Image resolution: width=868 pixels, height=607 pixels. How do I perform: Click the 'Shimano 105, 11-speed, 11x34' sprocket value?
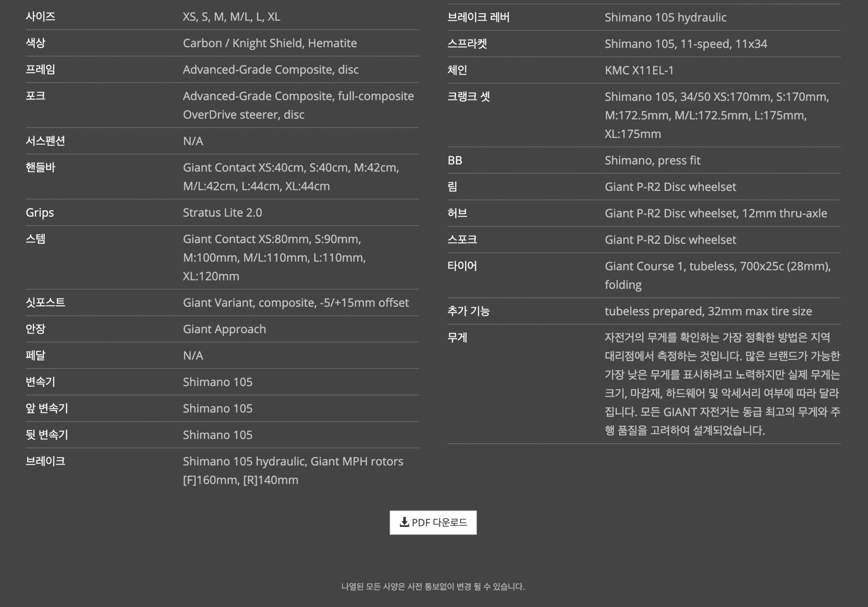(686, 44)
